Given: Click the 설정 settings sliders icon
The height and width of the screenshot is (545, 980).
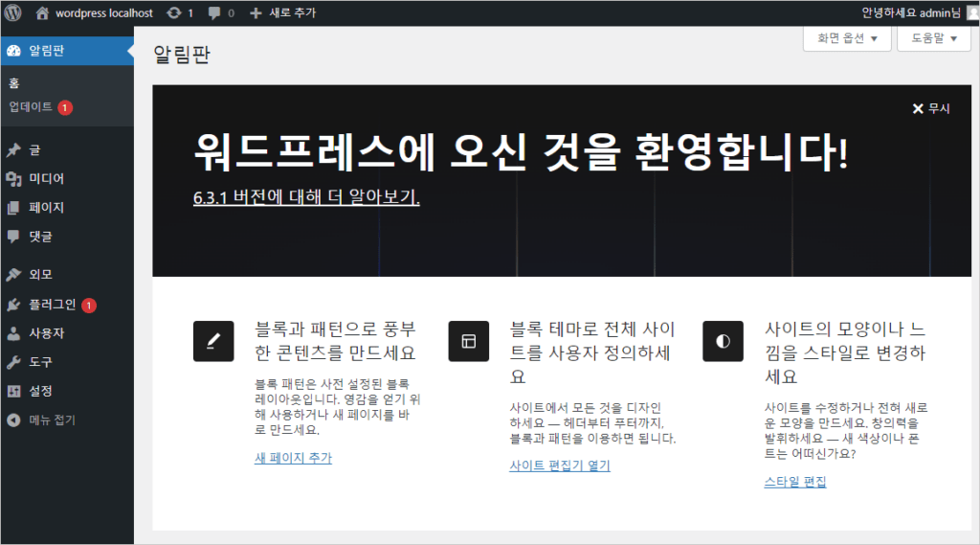Looking at the screenshot, I should [13, 391].
